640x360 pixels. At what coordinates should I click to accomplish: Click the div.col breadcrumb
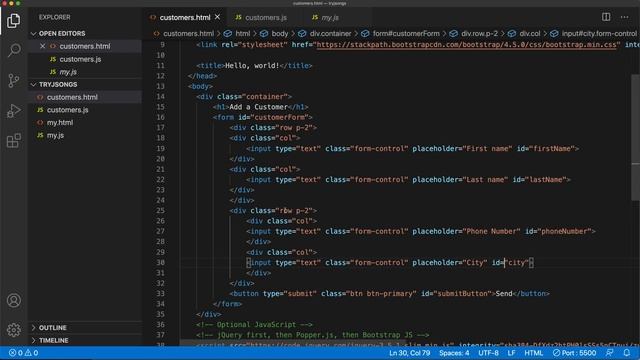point(524,33)
